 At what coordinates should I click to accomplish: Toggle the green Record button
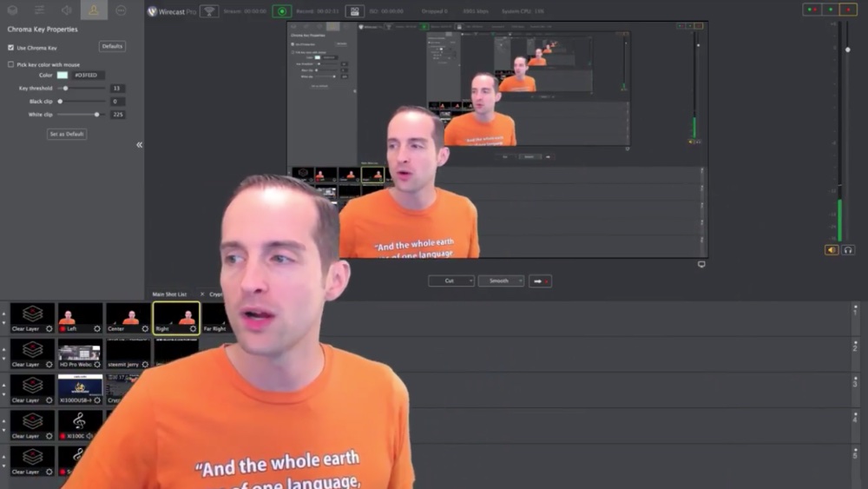tap(282, 11)
